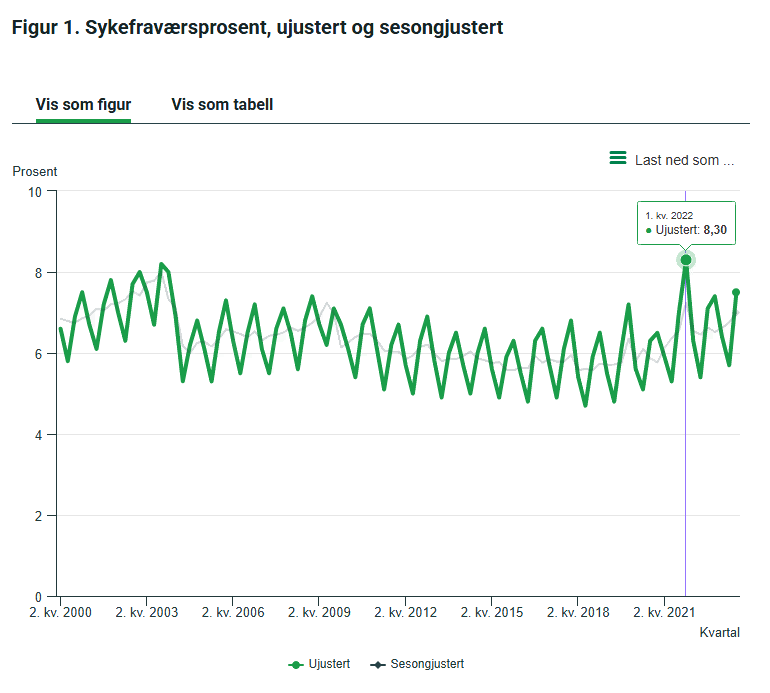
Task: Switch to the 'Vis som tabell' tab
Action: (222, 104)
